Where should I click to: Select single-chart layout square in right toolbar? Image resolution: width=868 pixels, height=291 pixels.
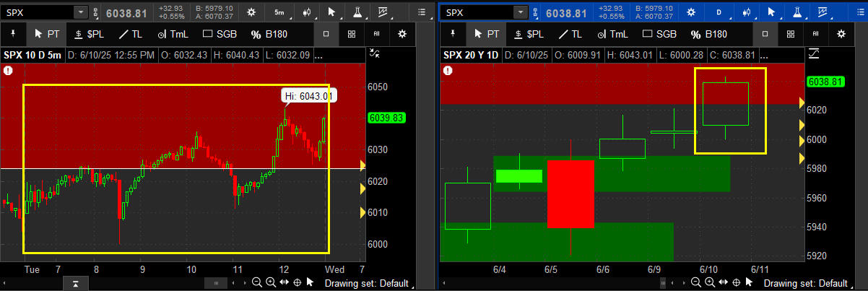(x=765, y=34)
